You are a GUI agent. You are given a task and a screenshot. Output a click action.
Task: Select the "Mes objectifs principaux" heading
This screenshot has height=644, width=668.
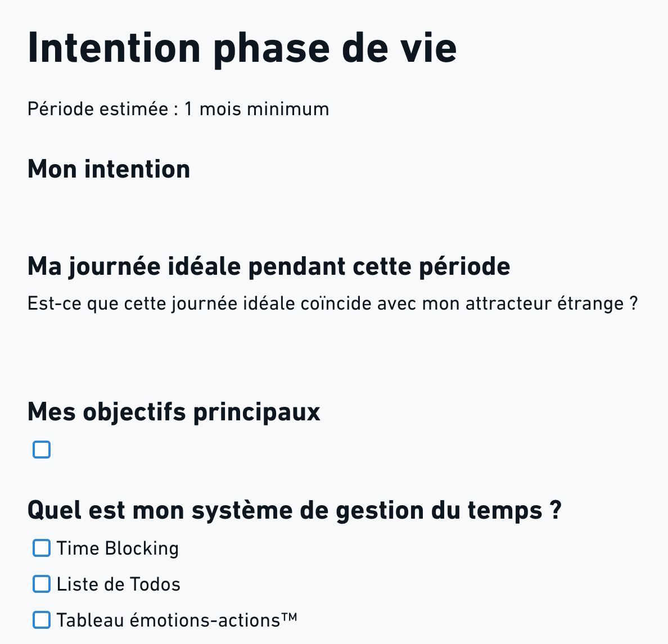(174, 412)
